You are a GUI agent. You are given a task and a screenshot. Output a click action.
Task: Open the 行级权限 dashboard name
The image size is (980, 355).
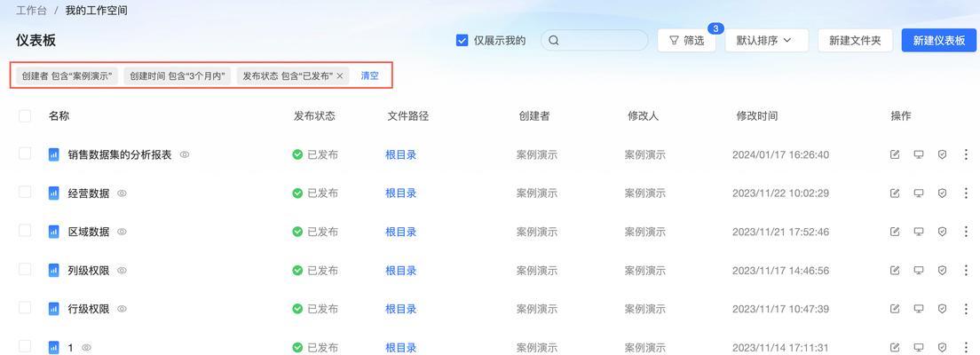[x=89, y=309]
